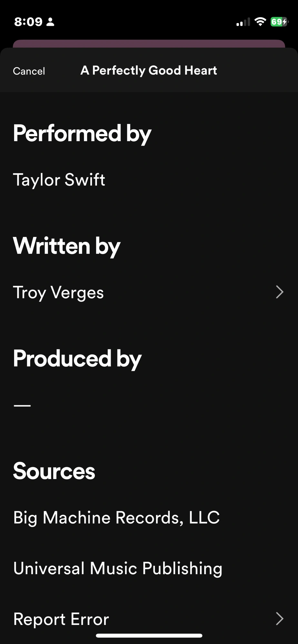Tap the Wi-Fi status icon

click(260, 22)
